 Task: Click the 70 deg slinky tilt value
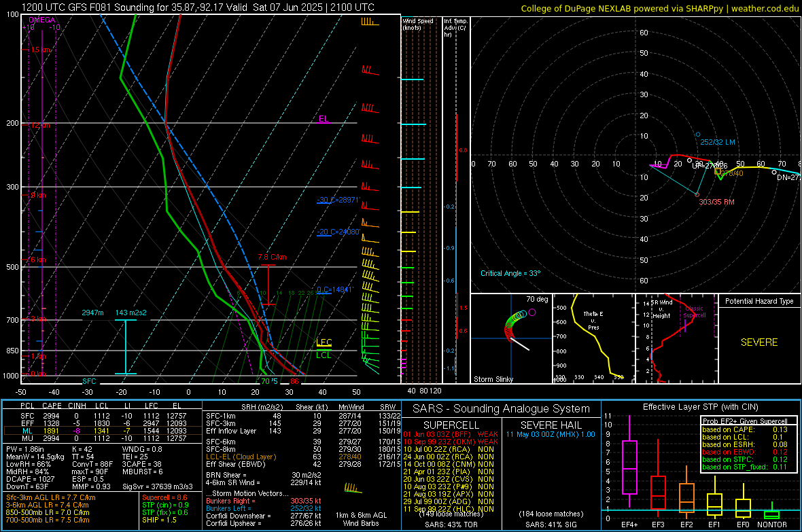click(537, 299)
